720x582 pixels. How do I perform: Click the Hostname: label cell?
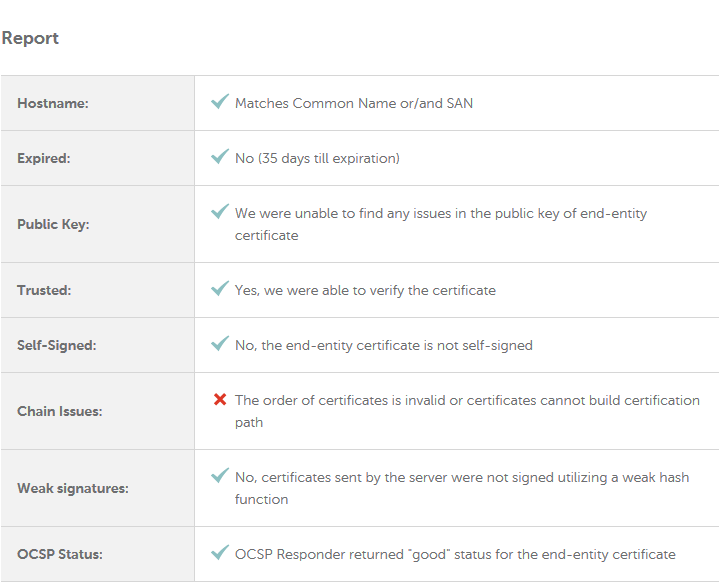pyautogui.click(x=98, y=103)
